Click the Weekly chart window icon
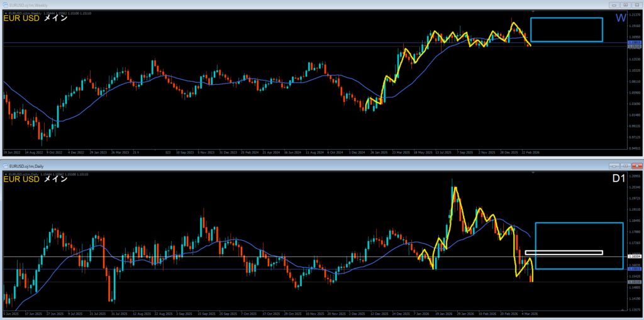644x320 pixels. (x=6, y=4)
